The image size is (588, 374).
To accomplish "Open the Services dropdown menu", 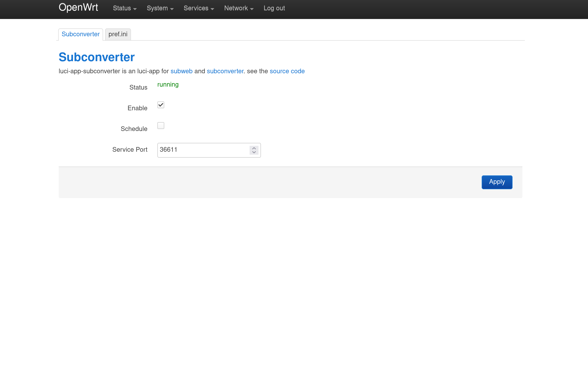I will pos(199,8).
